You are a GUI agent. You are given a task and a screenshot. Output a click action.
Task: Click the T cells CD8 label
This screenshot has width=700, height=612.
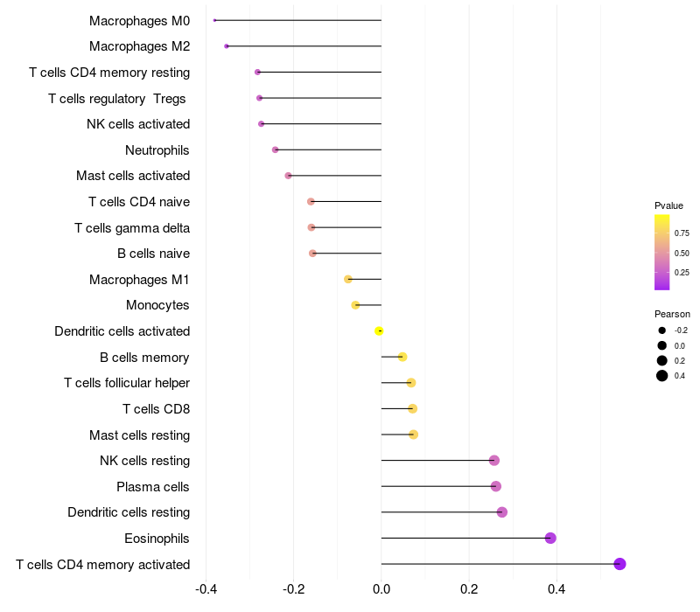click(157, 409)
